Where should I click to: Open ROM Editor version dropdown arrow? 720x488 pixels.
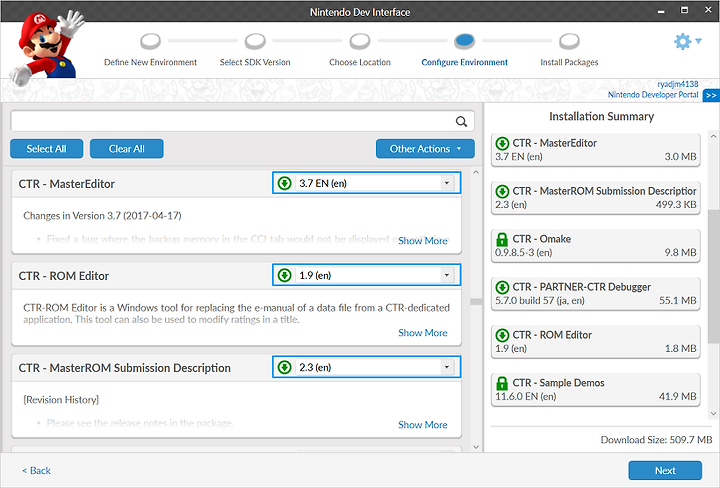coord(446,275)
